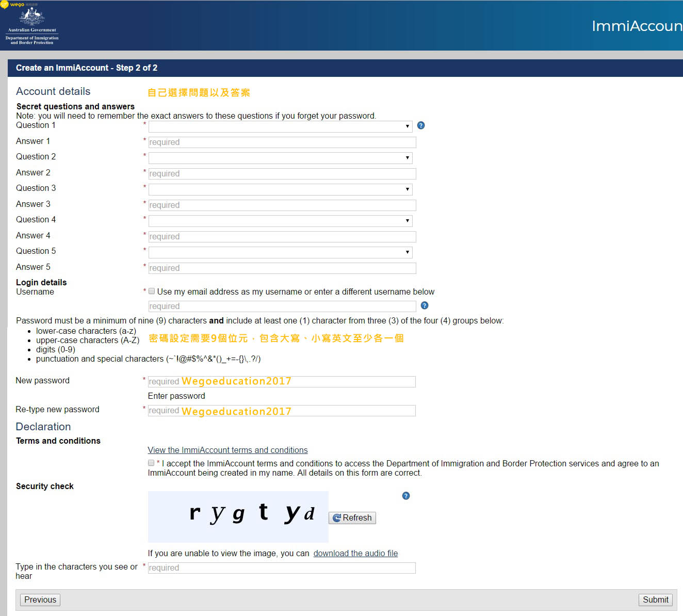Image resolution: width=683 pixels, height=616 pixels.
Task: Tick the accept terms and conditions checkbox
Action: (151, 463)
